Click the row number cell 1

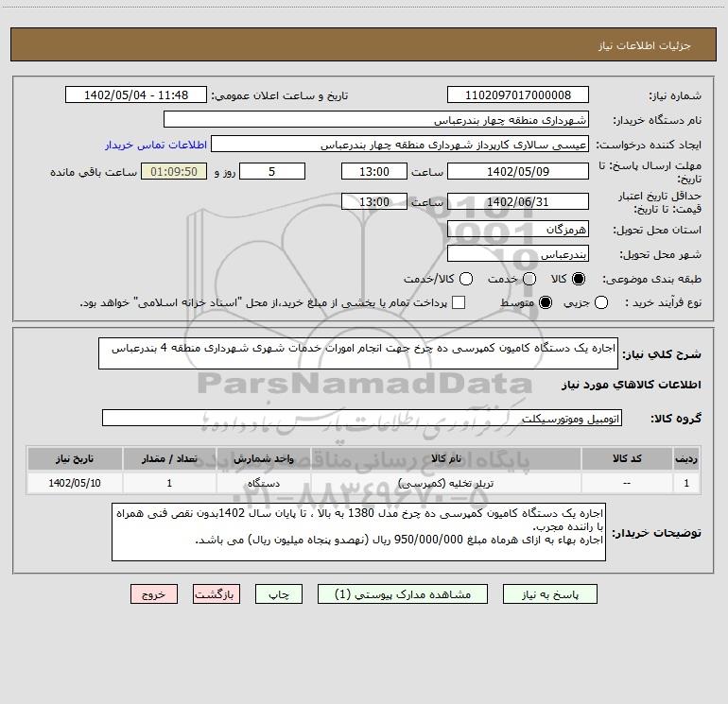(686, 483)
